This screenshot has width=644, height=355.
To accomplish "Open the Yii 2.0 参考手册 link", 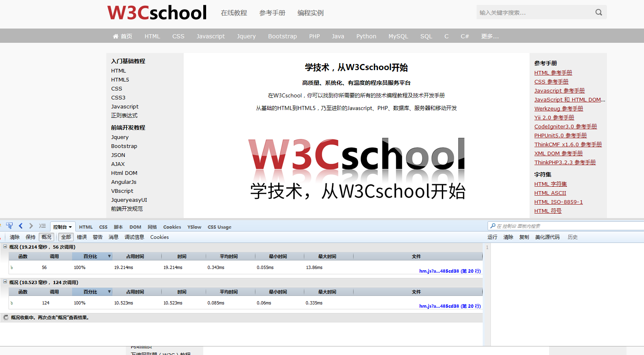I will [x=554, y=118].
